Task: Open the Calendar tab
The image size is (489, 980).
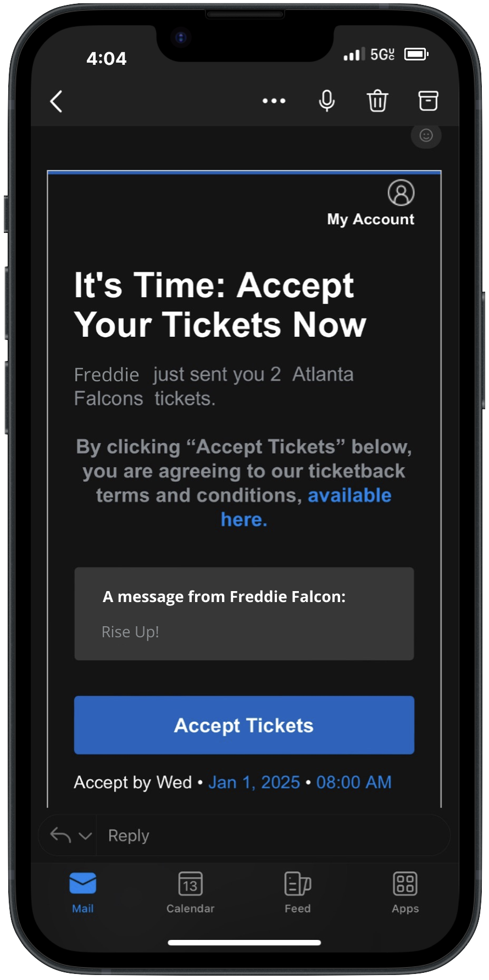Action: pos(190,892)
